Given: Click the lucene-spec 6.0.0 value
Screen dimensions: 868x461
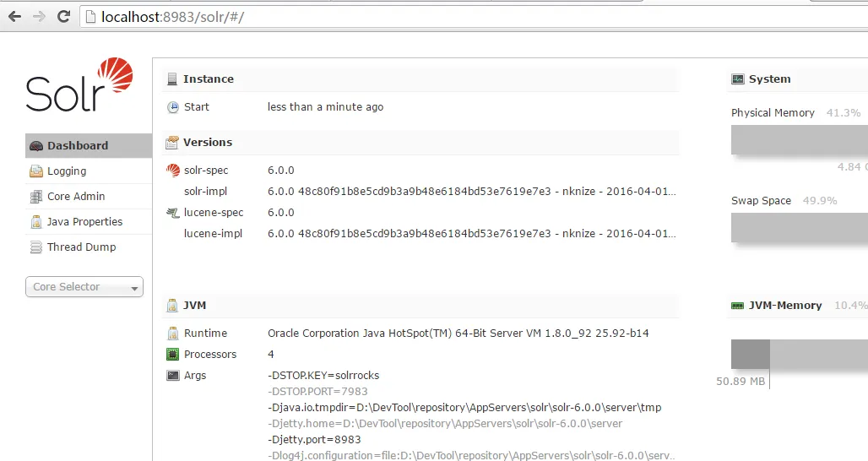Looking at the screenshot, I should point(280,213).
